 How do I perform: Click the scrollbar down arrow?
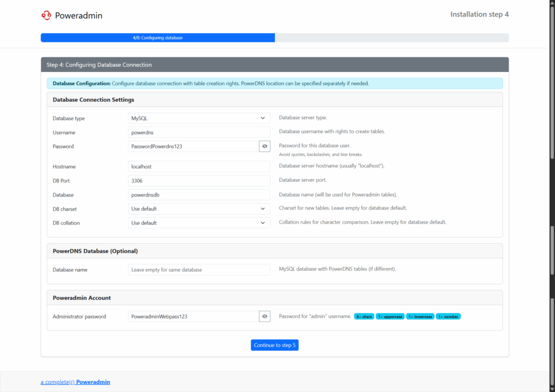click(552, 389)
